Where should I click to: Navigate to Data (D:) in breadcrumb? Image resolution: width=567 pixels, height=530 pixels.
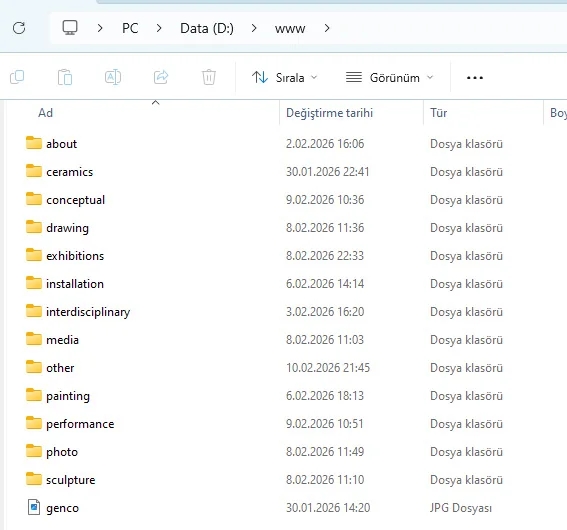click(x=207, y=28)
